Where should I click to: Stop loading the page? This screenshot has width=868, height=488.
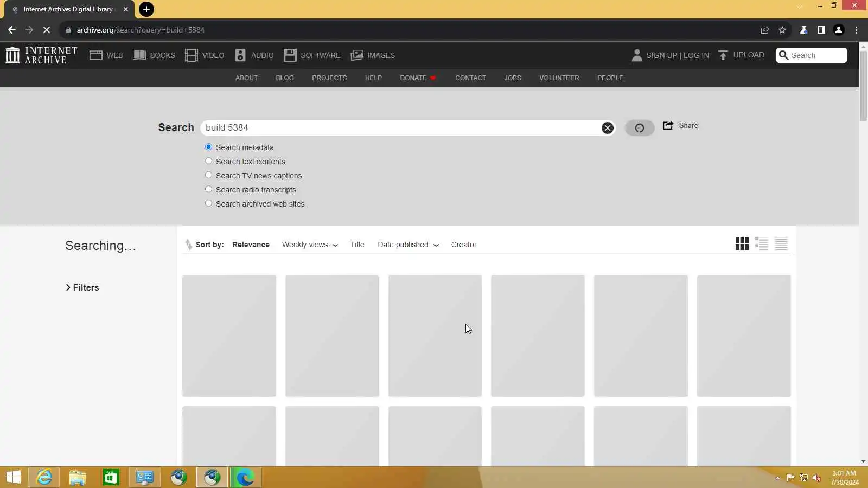click(47, 30)
